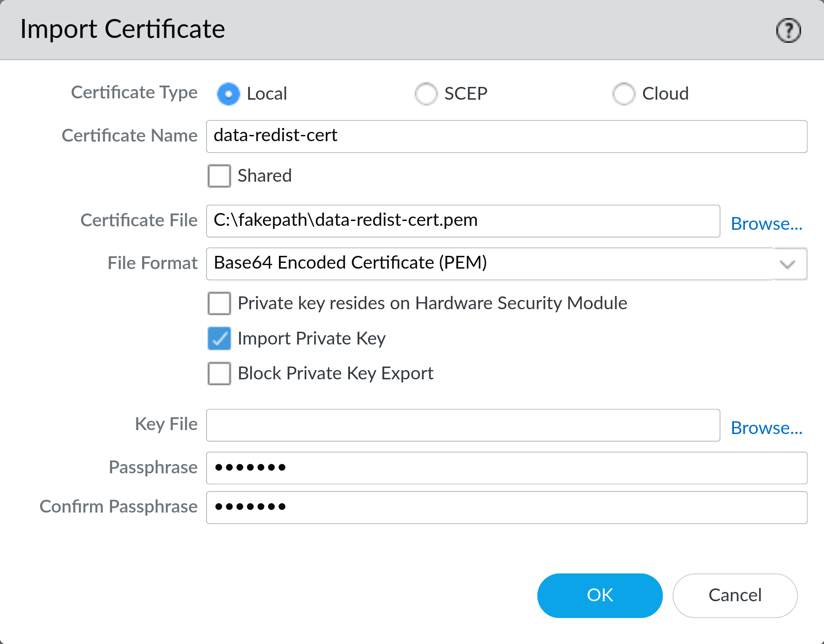
Task: Select the SCEP certificate type
Action: tap(425, 94)
